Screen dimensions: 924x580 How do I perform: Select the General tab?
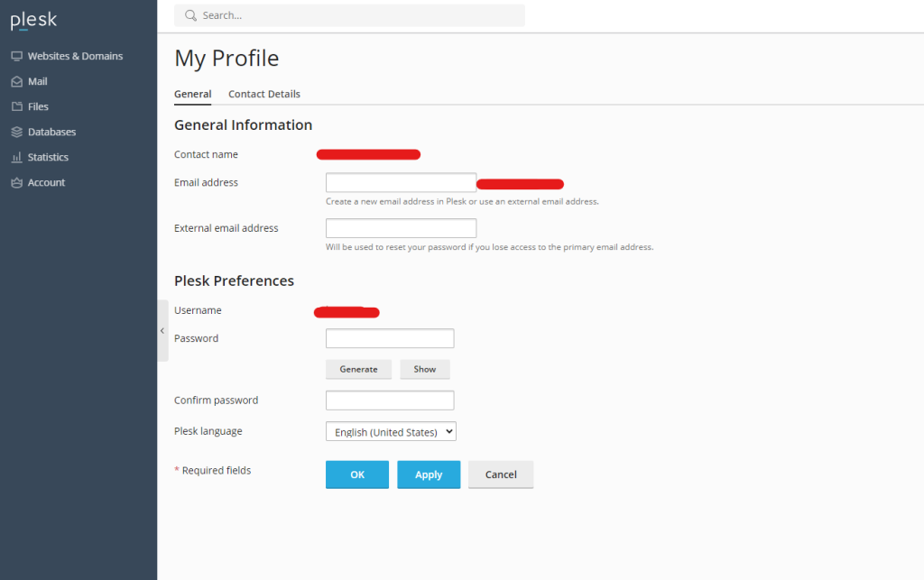[192, 94]
